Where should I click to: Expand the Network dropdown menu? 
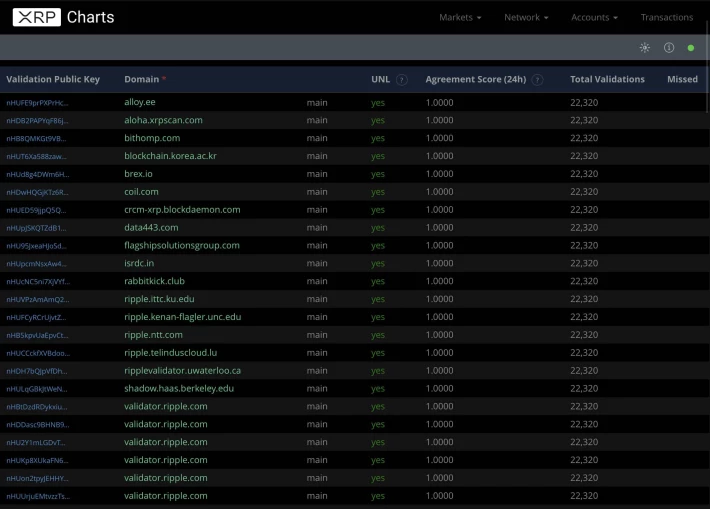(x=526, y=17)
